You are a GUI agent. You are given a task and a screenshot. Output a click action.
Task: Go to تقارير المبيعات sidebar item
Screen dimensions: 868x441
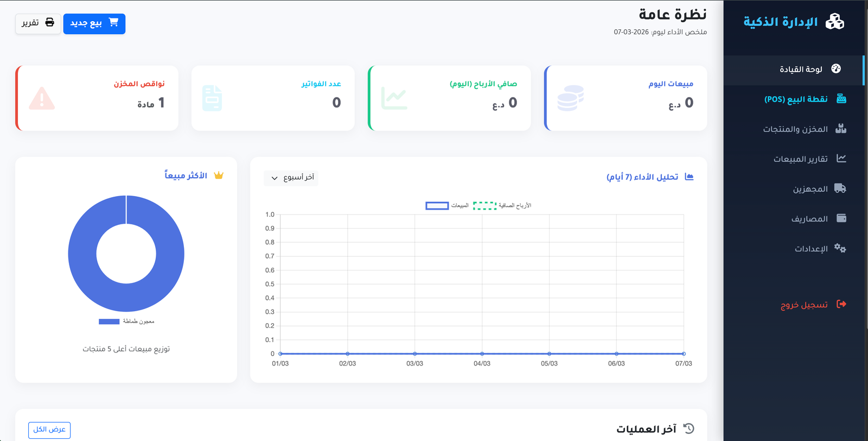click(800, 159)
